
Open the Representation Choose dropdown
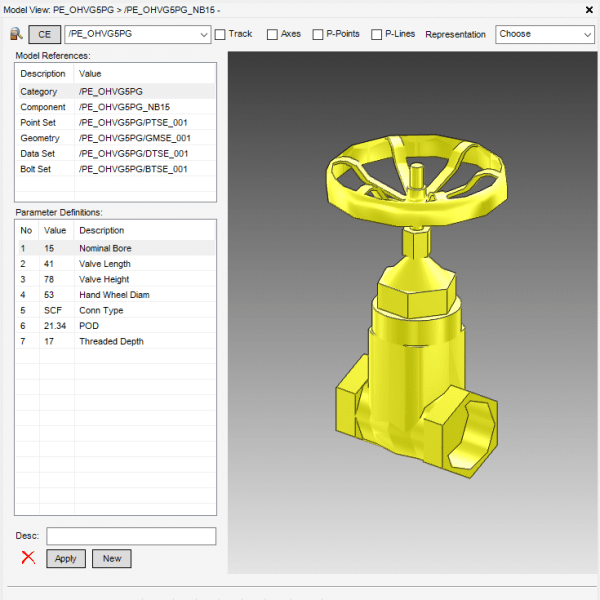point(544,34)
